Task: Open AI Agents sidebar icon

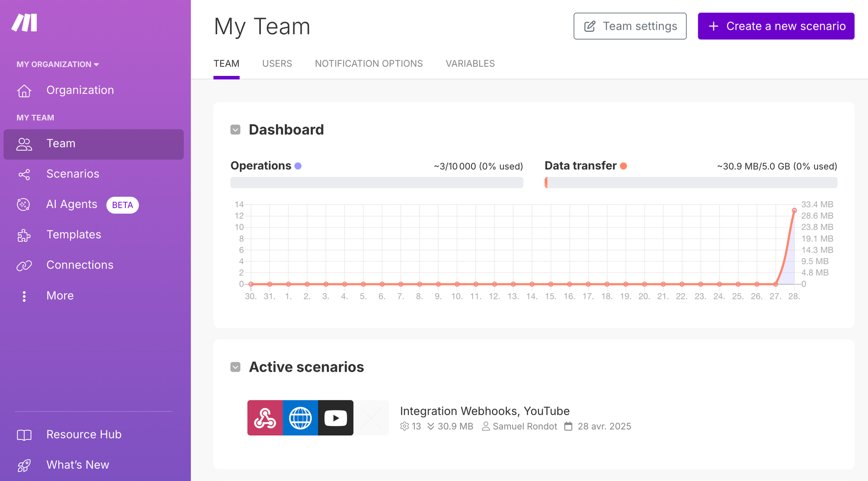Action: (x=23, y=204)
